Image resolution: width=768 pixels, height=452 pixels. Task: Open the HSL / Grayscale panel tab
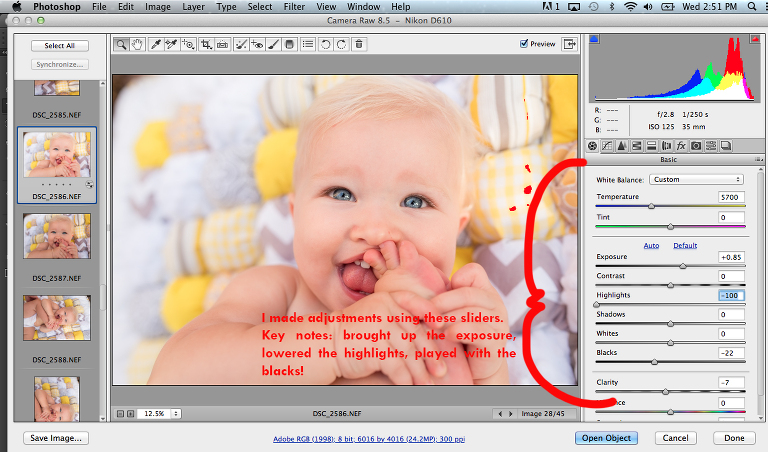pyautogui.click(x=637, y=145)
